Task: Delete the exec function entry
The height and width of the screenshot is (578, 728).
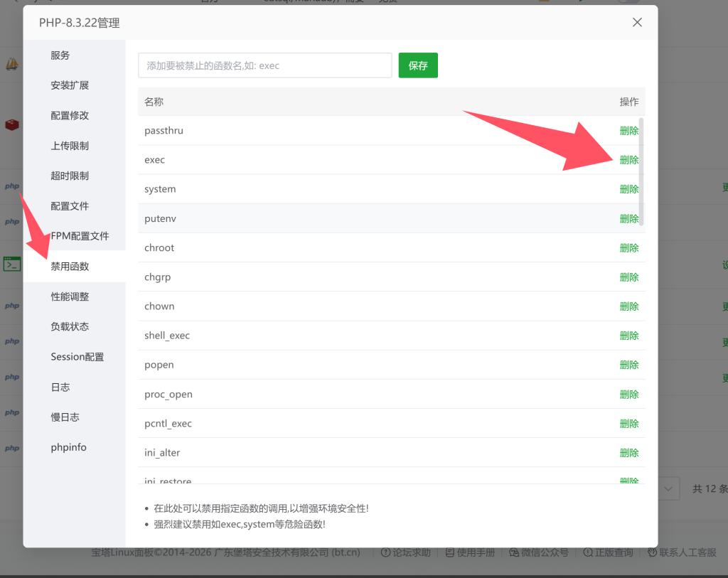Action: (629, 160)
